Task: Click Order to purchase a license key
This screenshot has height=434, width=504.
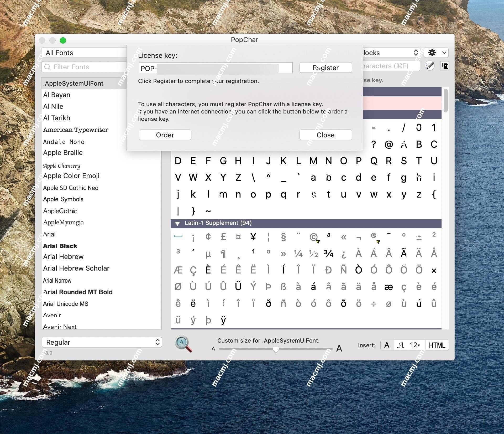Action: [165, 135]
